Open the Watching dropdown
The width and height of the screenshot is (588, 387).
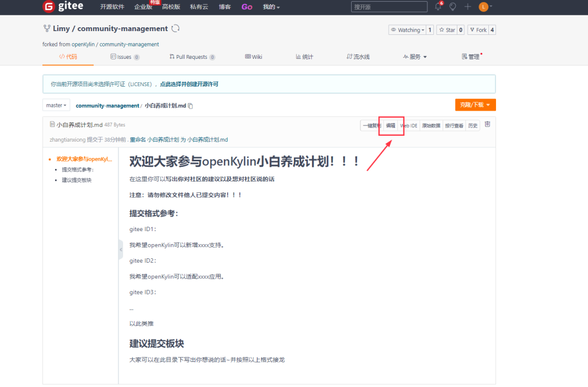[407, 30]
